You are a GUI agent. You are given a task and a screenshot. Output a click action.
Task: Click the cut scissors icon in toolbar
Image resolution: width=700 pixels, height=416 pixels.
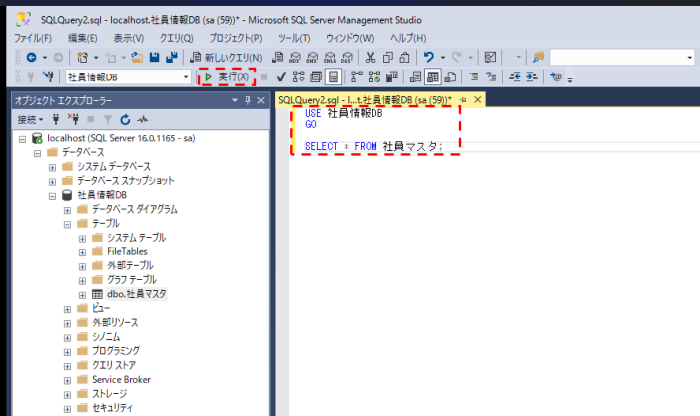371,57
